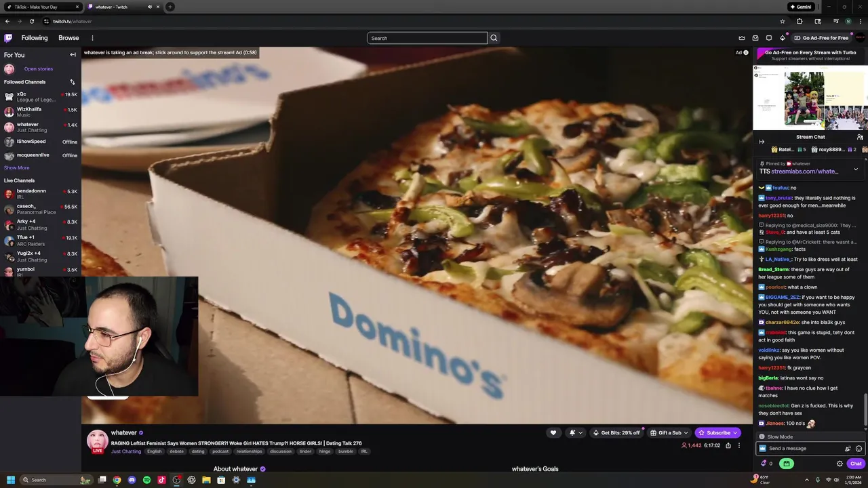Image resolution: width=868 pixels, height=488 pixels.
Task: Open Get Bits: 29% off button
Action: tap(616, 432)
